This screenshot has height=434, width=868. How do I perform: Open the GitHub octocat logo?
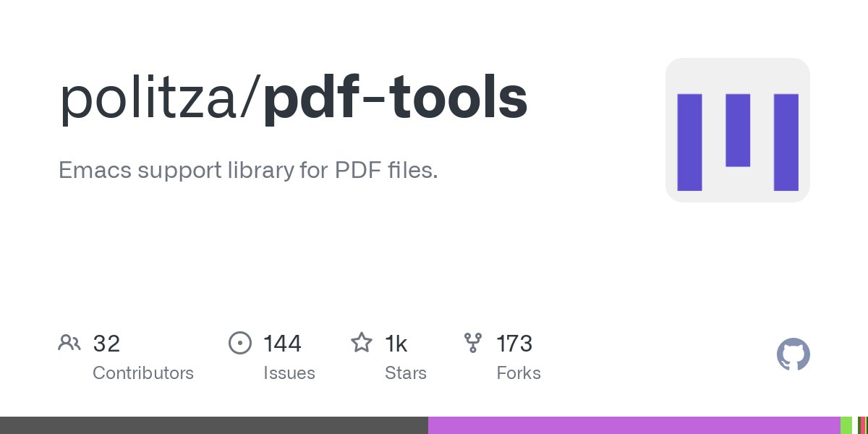(x=793, y=355)
